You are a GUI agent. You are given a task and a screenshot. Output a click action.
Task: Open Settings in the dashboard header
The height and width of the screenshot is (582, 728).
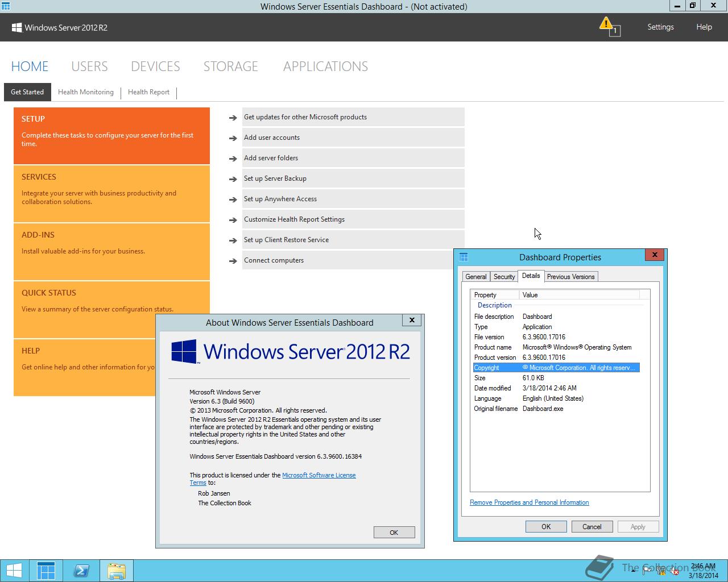660,27
